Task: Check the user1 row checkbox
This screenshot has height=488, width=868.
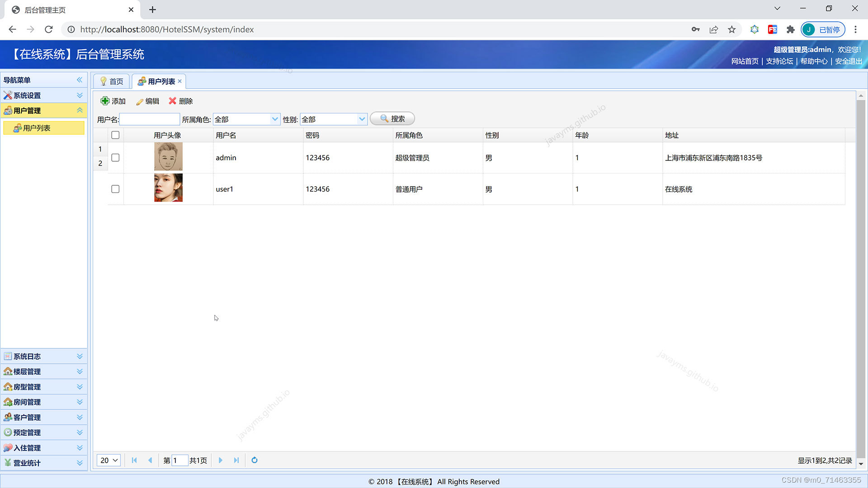Action: pyautogui.click(x=115, y=189)
